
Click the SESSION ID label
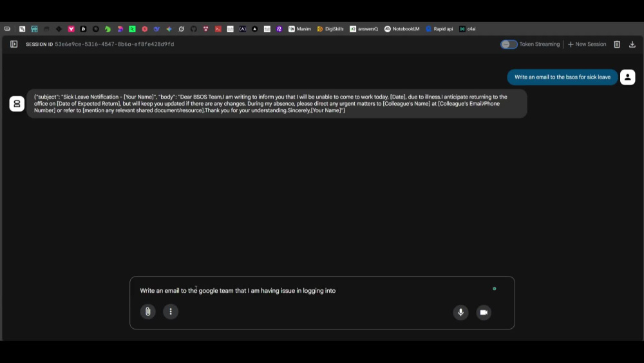click(39, 44)
